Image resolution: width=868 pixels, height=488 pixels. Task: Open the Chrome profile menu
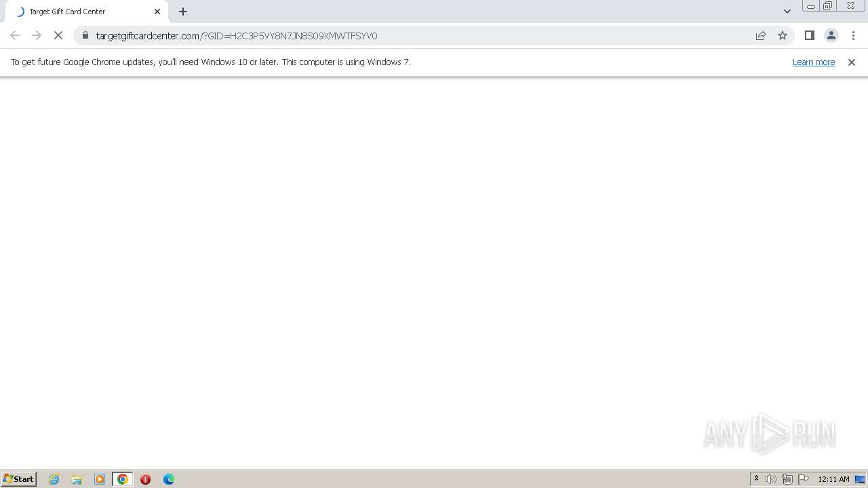(x=831, y=35)
